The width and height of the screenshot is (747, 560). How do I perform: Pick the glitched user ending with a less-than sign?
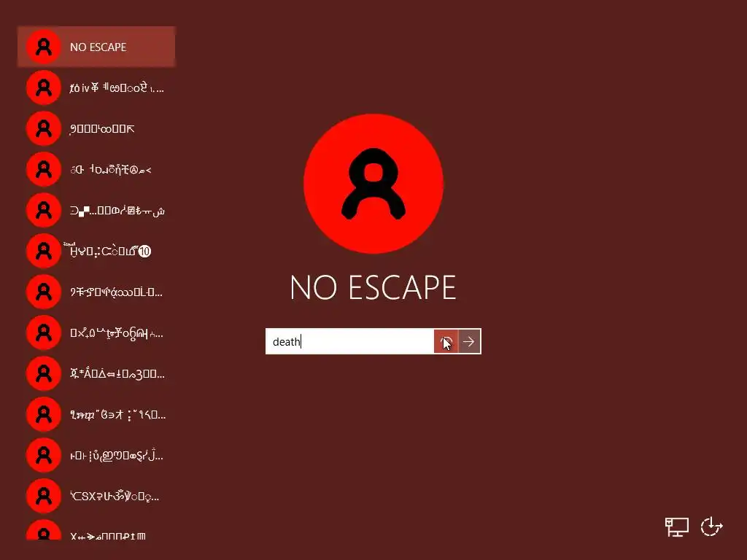96,169
